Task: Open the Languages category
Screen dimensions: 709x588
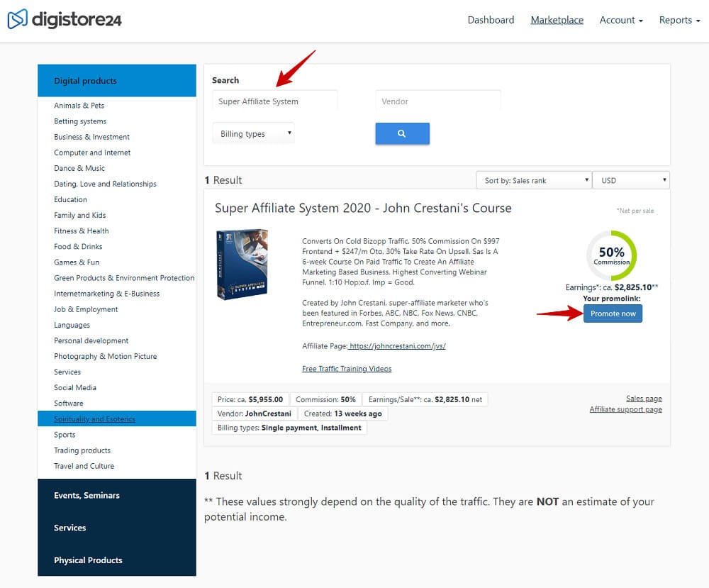Action: point(72,326)
